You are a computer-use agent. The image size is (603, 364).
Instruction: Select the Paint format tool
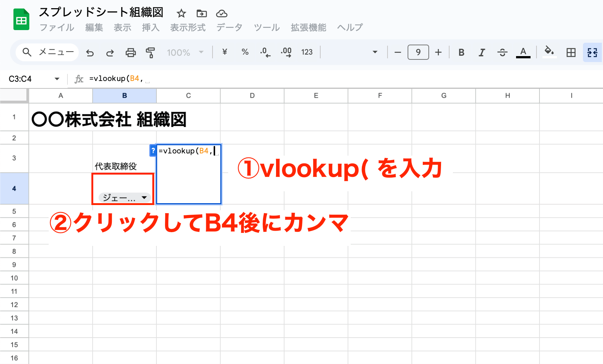click(x=150, y=52)
